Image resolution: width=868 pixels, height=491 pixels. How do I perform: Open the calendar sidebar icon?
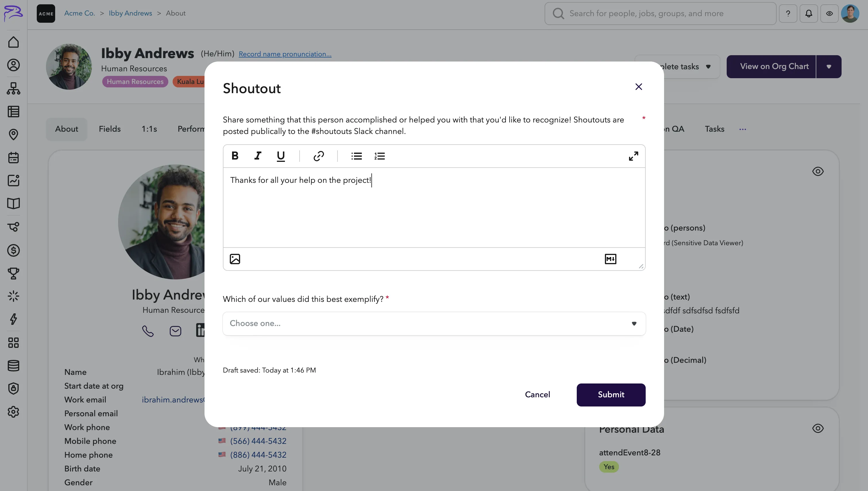[x=13, y=158]
